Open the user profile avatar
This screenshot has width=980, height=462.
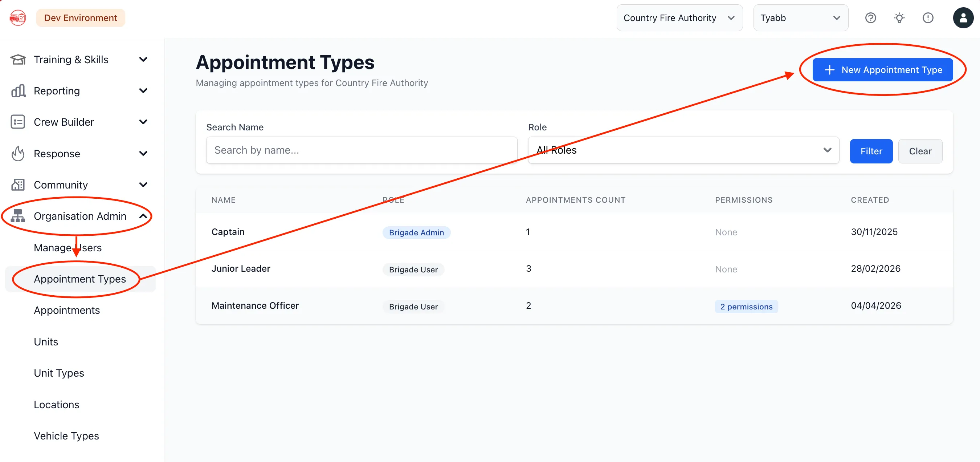[x=963, y=18]
